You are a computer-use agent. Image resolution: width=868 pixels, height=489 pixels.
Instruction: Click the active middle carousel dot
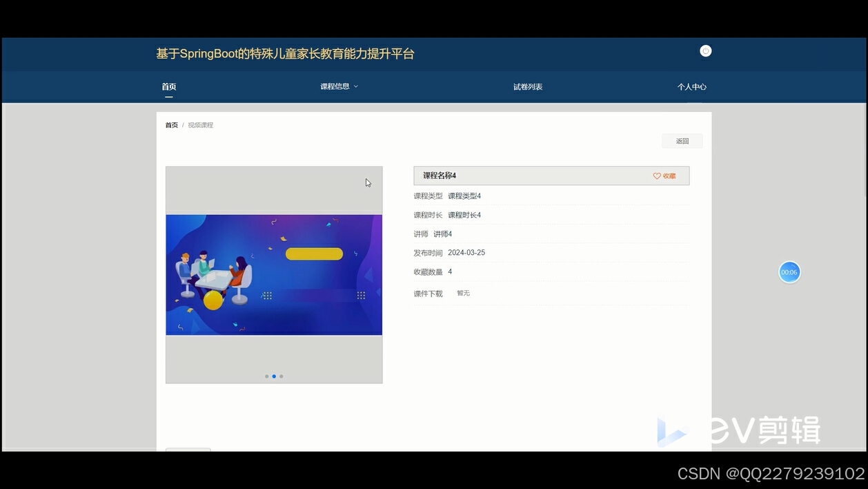(x=274, y=376)
